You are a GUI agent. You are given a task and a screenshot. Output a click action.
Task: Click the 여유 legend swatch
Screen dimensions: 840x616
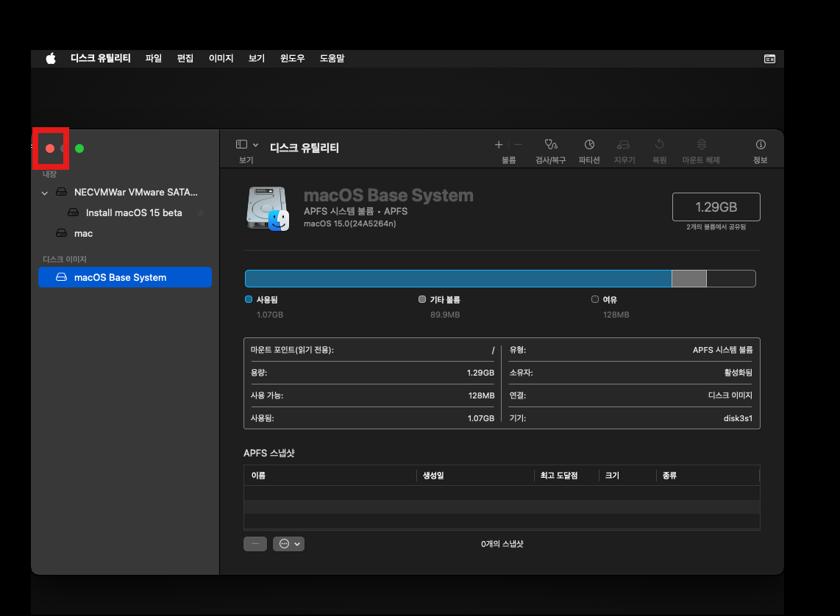(594, 299)
